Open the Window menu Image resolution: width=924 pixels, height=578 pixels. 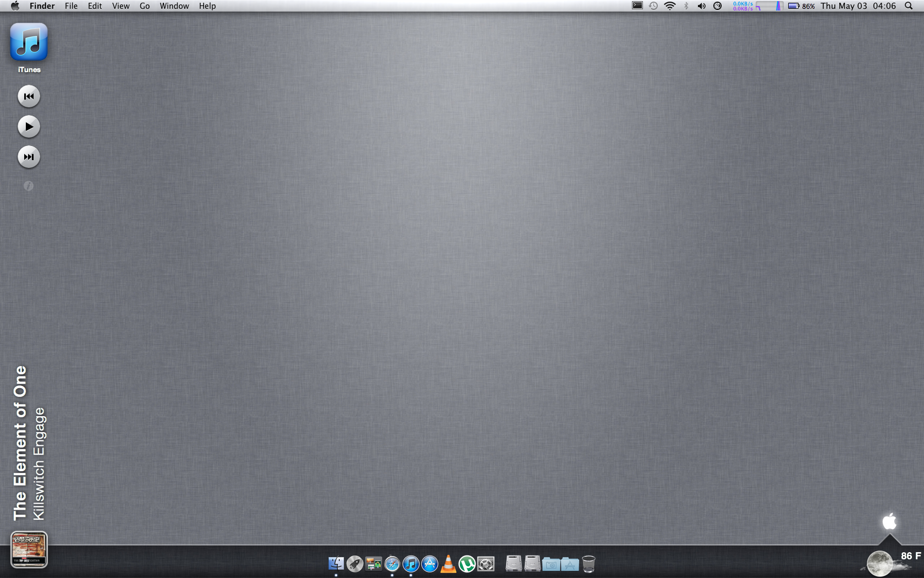click(x=174, y=6)
